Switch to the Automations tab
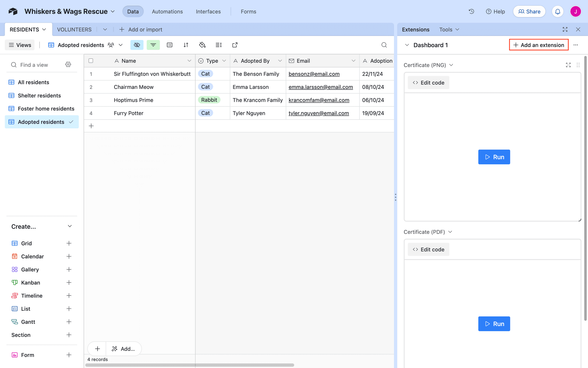This screenshot has width=588, height=368. coord(167,11)
